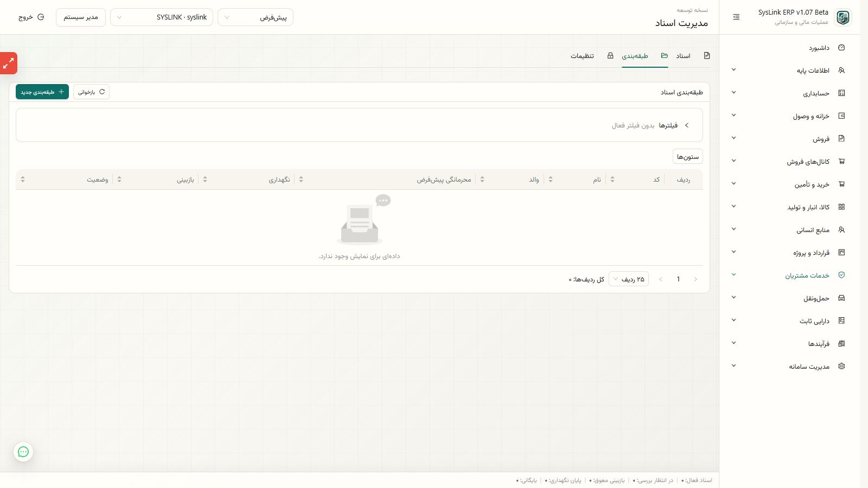Go to the previous page arrow
The image size is (868, 488).
tap(695, 279)
